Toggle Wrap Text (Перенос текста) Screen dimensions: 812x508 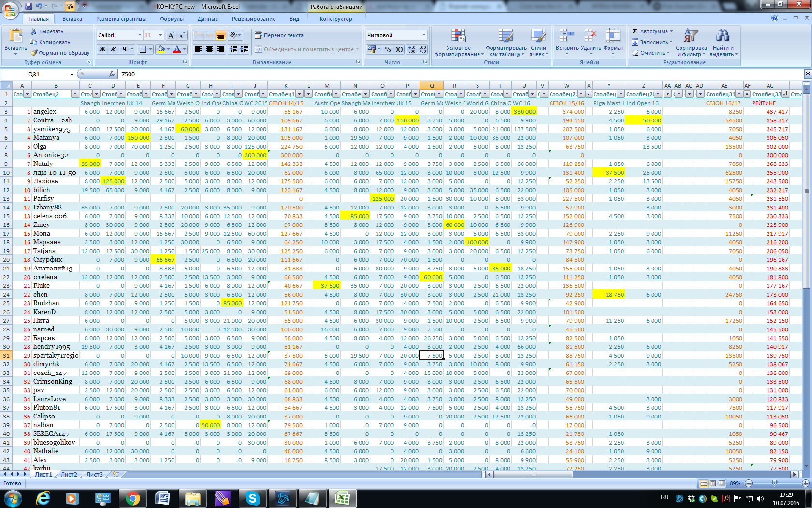pyautogui.click(x=279, y=35)
